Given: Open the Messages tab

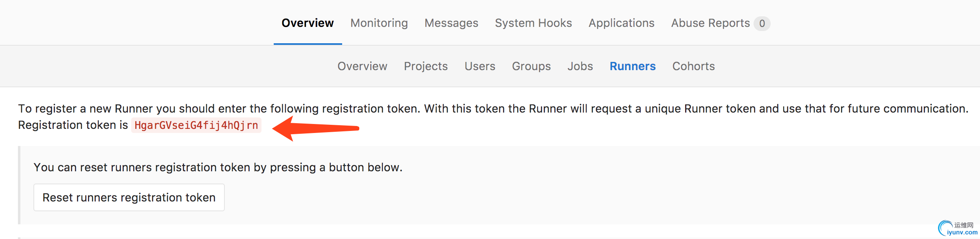Looking at the screenshot, I should [x=451, y=23].
